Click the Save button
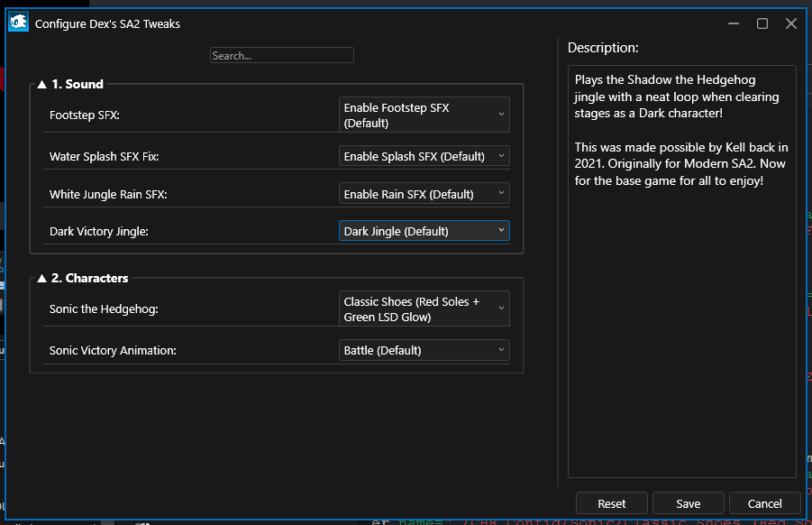 click(689, 503)
